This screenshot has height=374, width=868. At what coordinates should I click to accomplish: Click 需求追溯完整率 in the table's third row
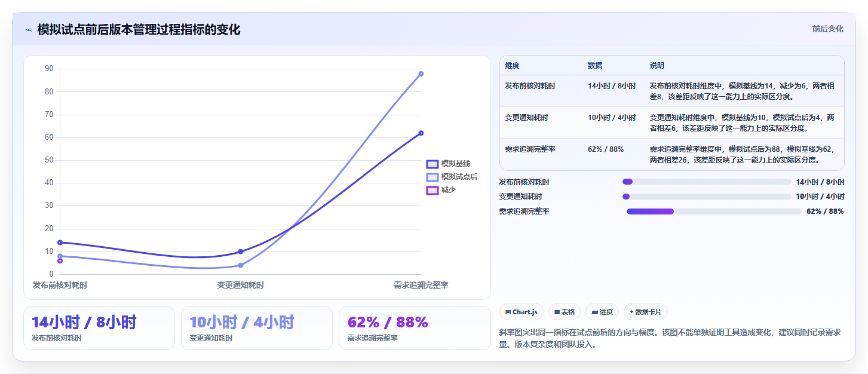[530, 149]
